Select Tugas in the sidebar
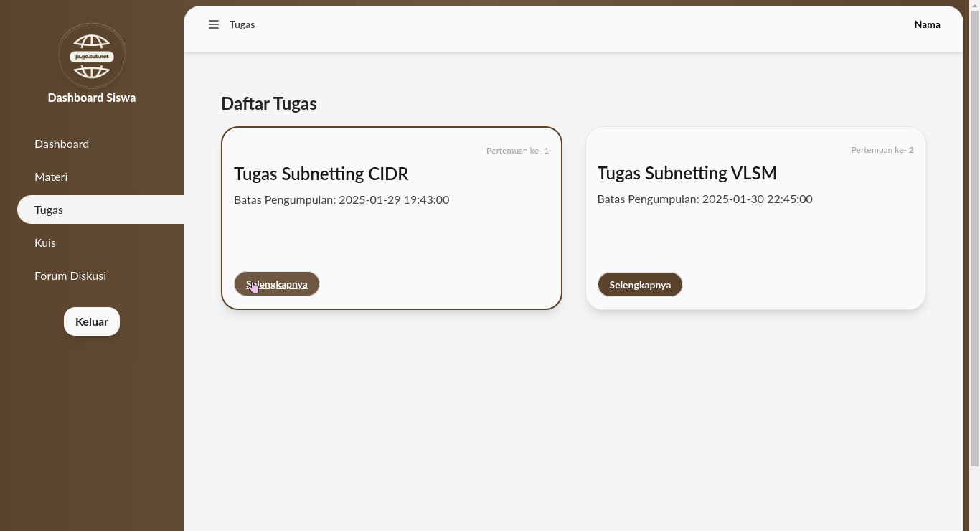 49,210
